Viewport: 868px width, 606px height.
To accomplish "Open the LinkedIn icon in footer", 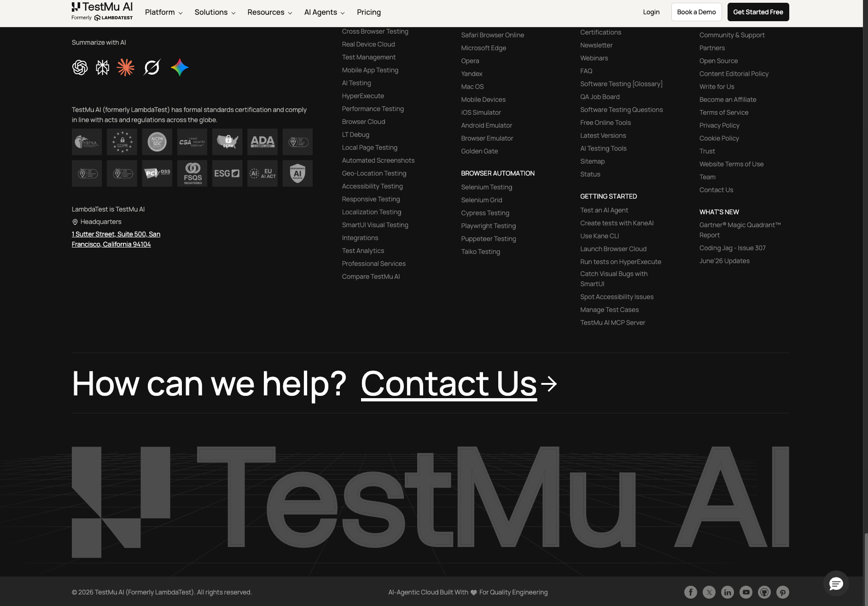I will click(728, 592).
